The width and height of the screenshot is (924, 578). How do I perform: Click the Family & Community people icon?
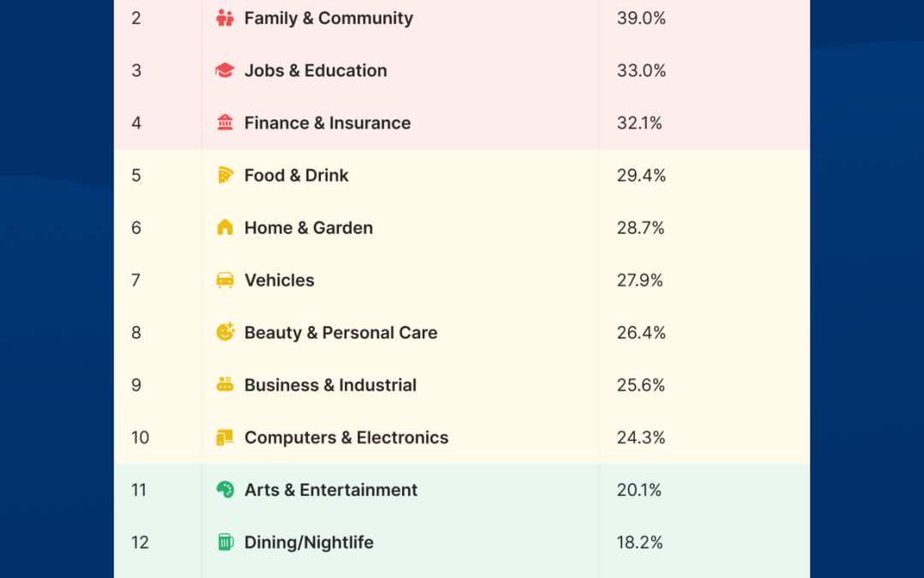pyautogui.click(x=225, y=18)
